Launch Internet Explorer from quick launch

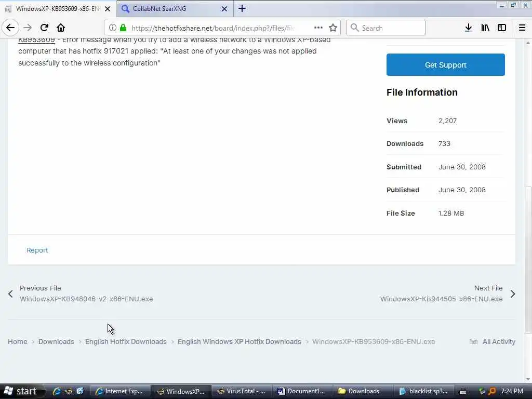pyautogui.click(x=57, y=391)
